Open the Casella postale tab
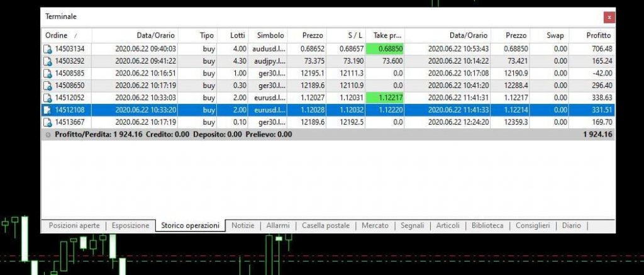Image resolution: width=644 pixels, height=275 pixels. click(x=326, y=226)
